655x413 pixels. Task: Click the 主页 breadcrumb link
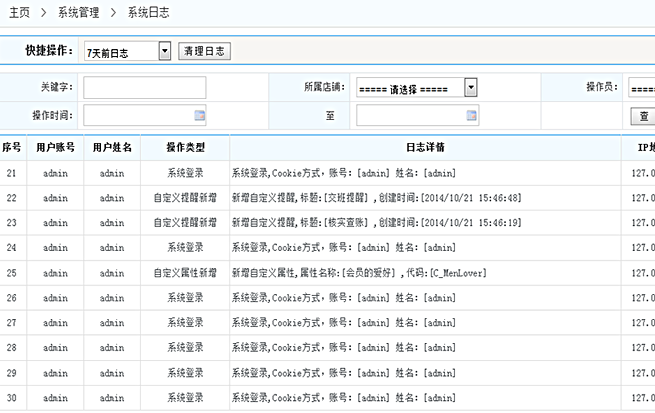(x=19, y=13)
